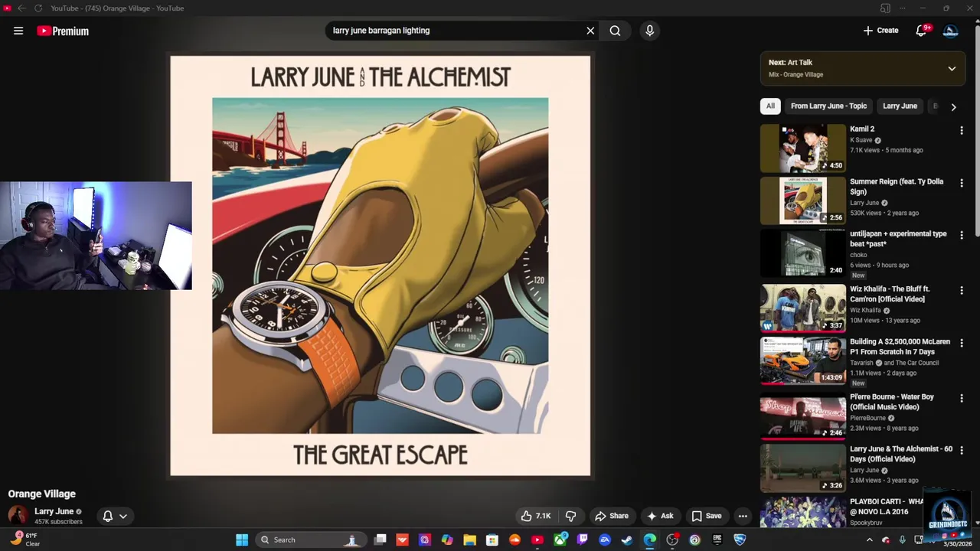Image resolution: width=980 pixels, height=551 pixels.
Task: Open weather widget showing 61°F Clear
Action: point(26,540)
